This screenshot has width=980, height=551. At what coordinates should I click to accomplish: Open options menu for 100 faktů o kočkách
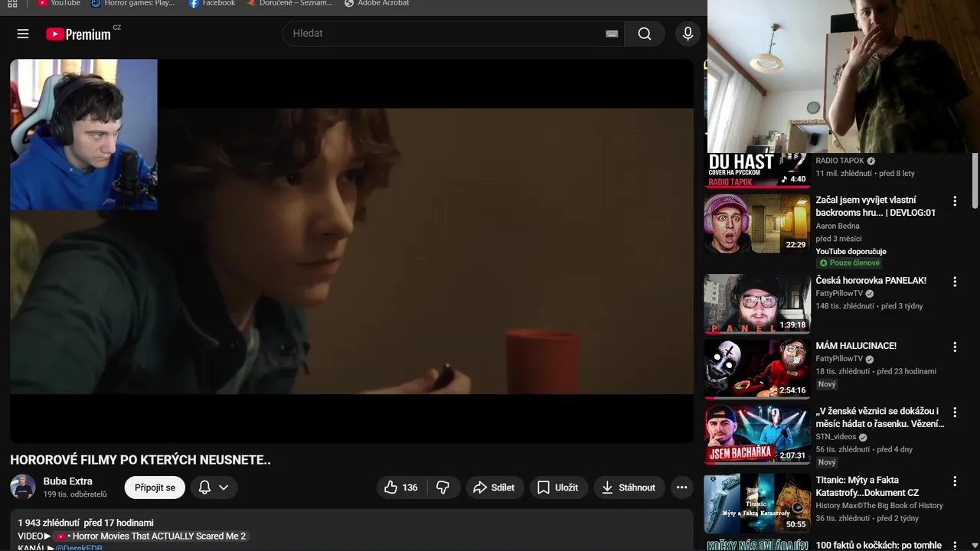click(x=955, y=546)
